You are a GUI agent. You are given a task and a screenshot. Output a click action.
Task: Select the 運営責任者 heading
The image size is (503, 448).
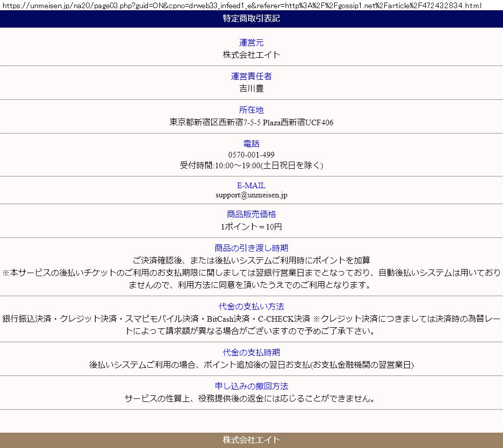click(251, 77)
